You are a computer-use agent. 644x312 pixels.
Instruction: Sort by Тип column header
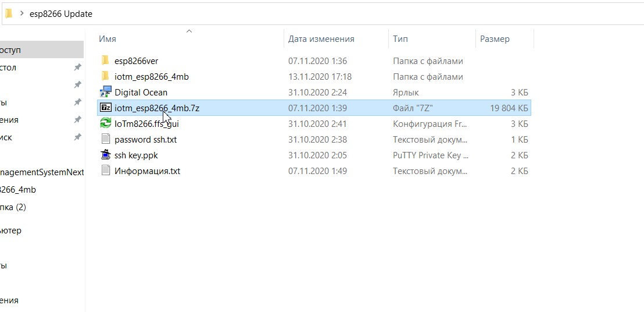point(400,39)
